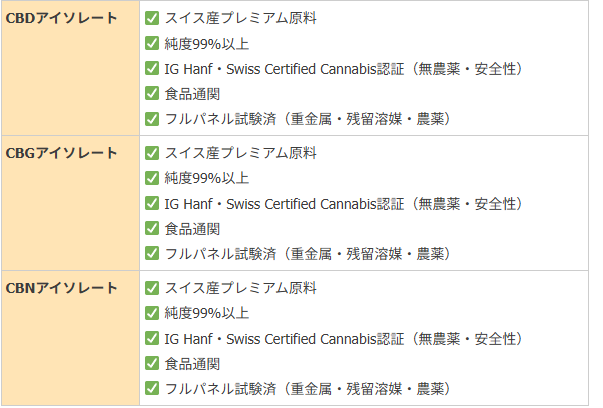603x408 pixels.
Task: Click checkmark beside 食品通関 in CBN row
Action: pos(152,363)
